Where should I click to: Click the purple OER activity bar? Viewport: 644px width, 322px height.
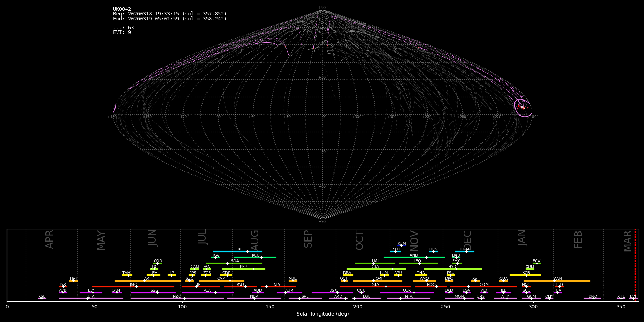(407, 293)
